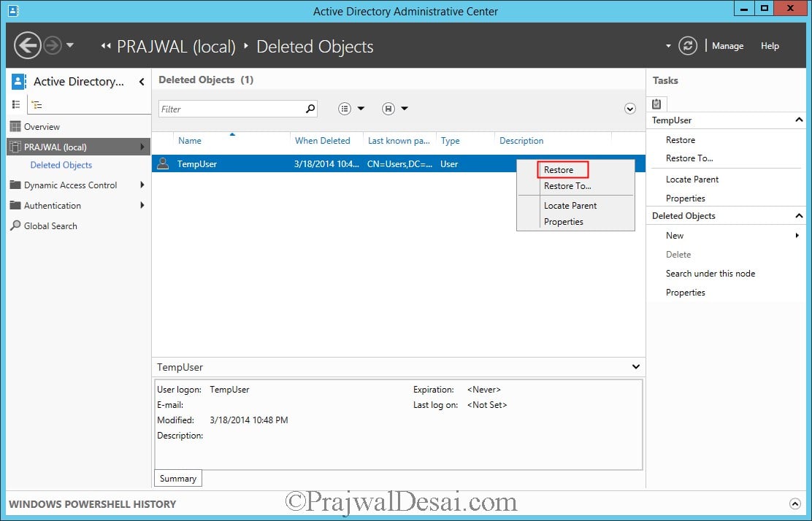Sort by the Name column header
Screen dimensions: 812x521
click(190, 141)
